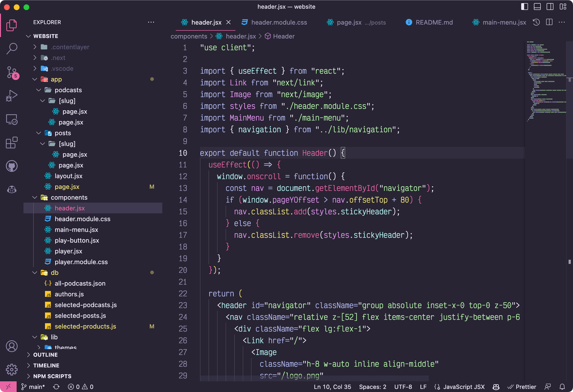Click the GitHub icon in the activity bar
This screenshot has width=573, height=392.
click(11, 166)
